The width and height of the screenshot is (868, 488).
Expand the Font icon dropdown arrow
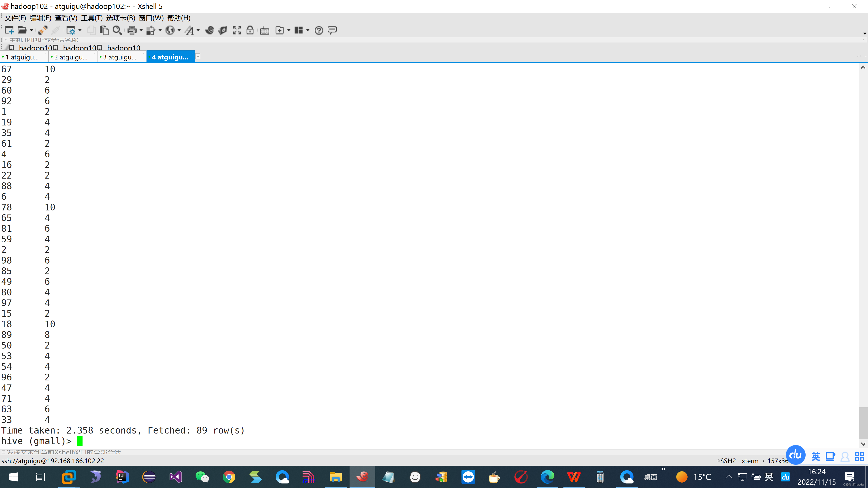(198, 30)
